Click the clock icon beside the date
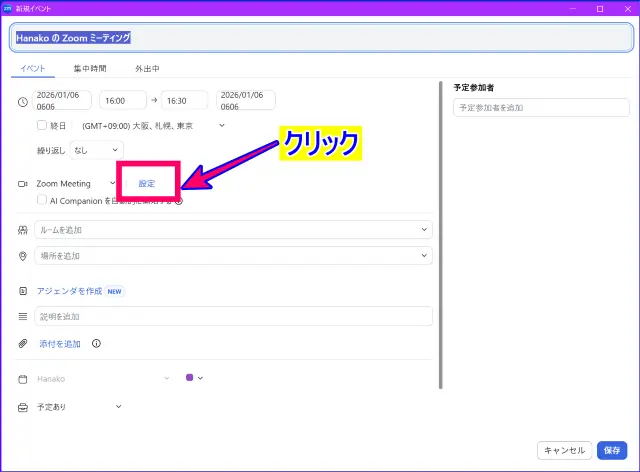 23,101
